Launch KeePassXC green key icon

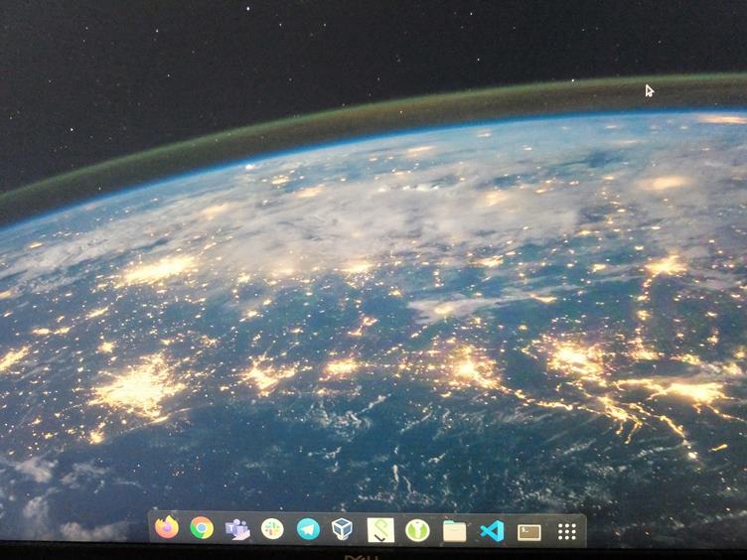tap(417, 530)
